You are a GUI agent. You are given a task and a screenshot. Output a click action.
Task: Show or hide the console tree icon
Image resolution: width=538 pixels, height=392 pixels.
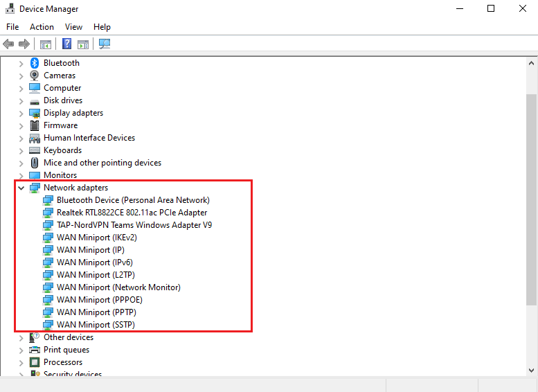pos(45,44)
